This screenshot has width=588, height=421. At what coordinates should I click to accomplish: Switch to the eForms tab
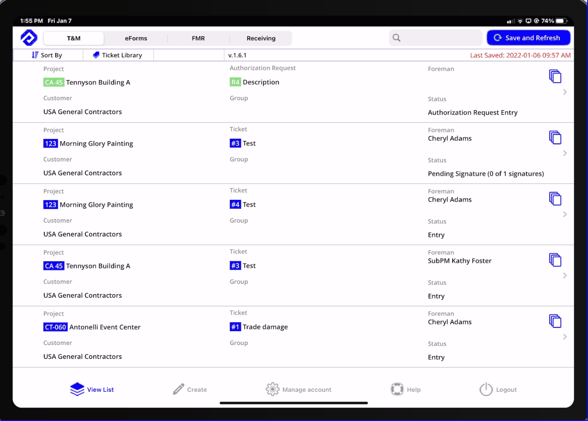[136, 38]
